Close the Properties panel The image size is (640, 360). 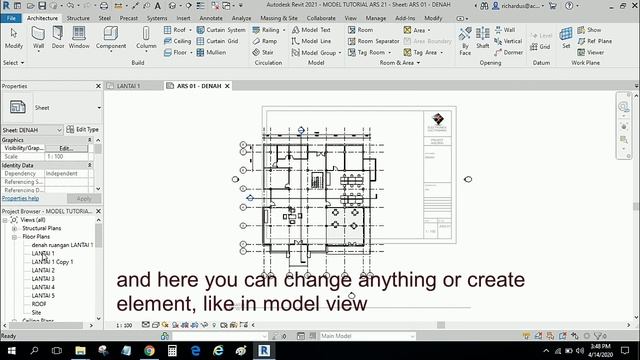pos(98,86)
